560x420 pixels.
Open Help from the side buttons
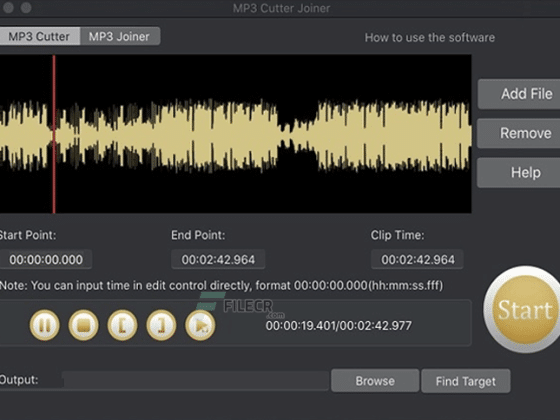pyautogui.click(x=519, y=172)
